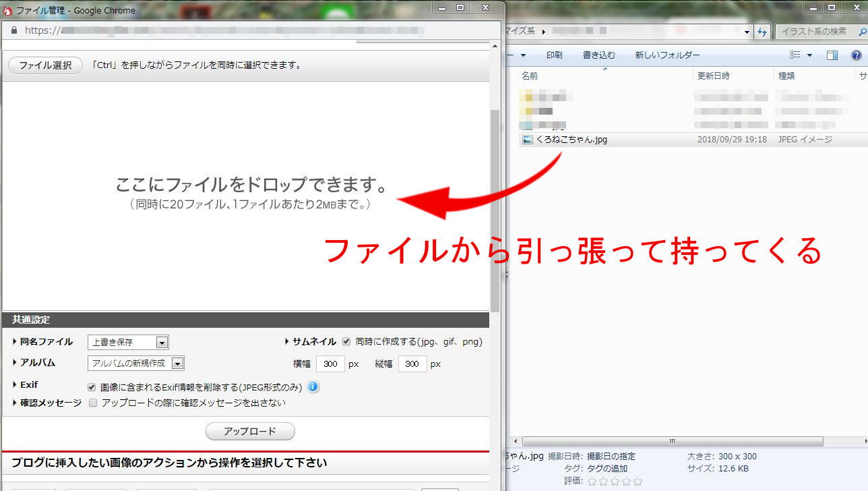Enable アップロードの際に確認メッセージを出さない checkbox
Screen dimensions: 868x491
(93, 403)
